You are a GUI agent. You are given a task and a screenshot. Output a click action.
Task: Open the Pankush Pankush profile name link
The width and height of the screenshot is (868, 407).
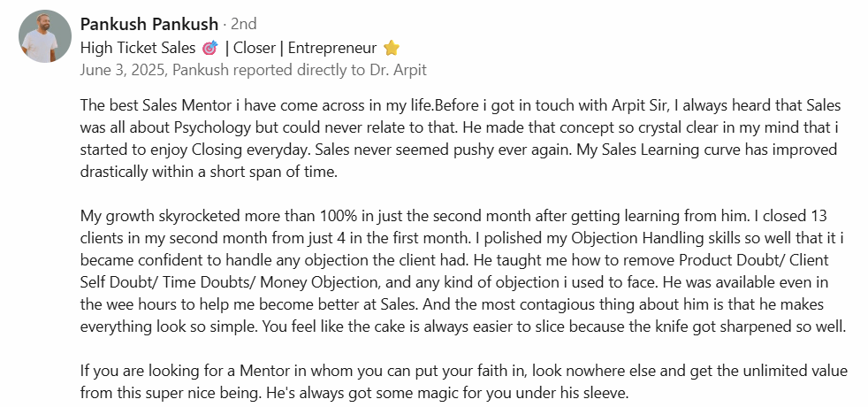[x=147, y=24]
